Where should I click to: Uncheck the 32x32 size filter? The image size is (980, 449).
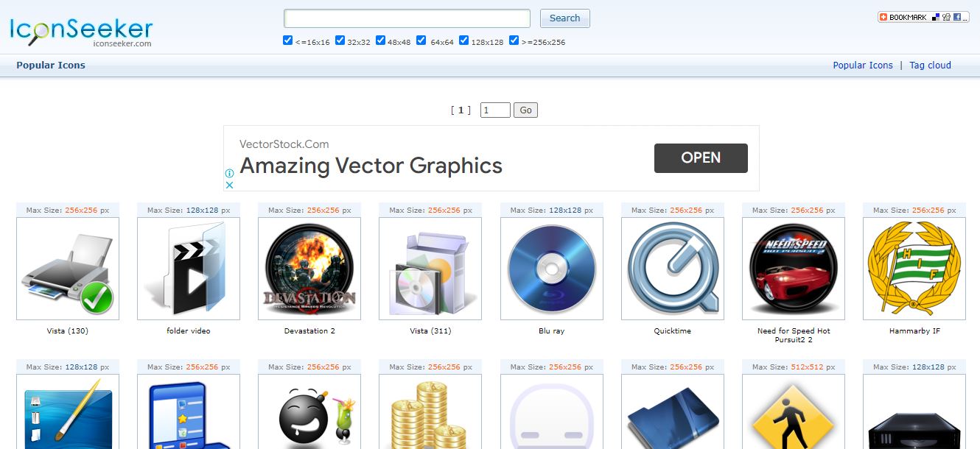[x=340, y=40]
